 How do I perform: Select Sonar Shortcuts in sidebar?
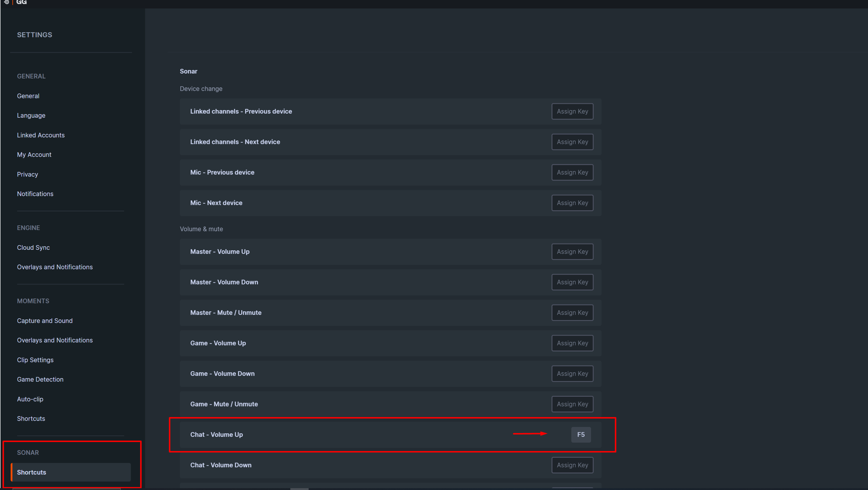[x=32, y=472]
